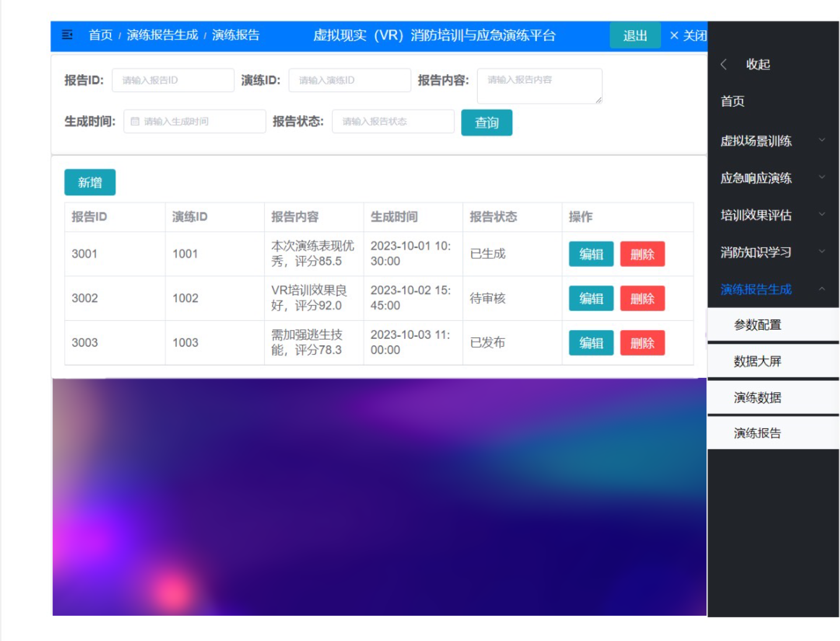
Task: Click the hamburger menu collapse icon
Action: pos(67,35)
